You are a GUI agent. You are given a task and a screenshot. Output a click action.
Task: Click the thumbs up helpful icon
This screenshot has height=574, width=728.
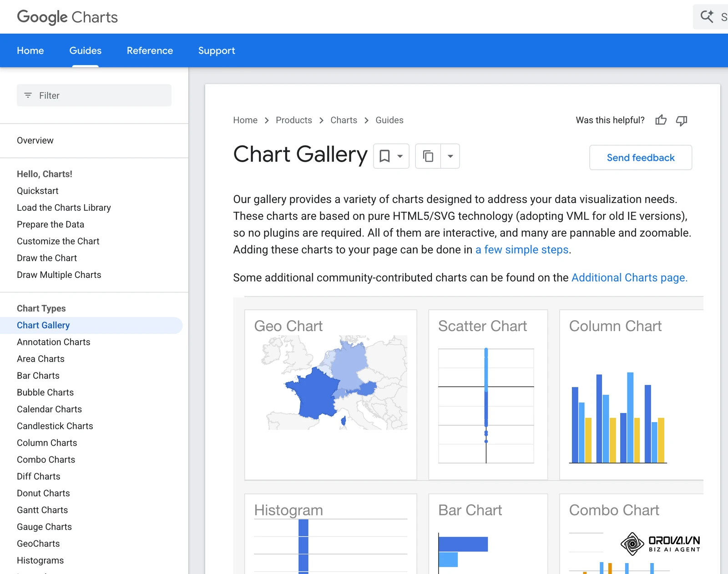pos(661,120)
